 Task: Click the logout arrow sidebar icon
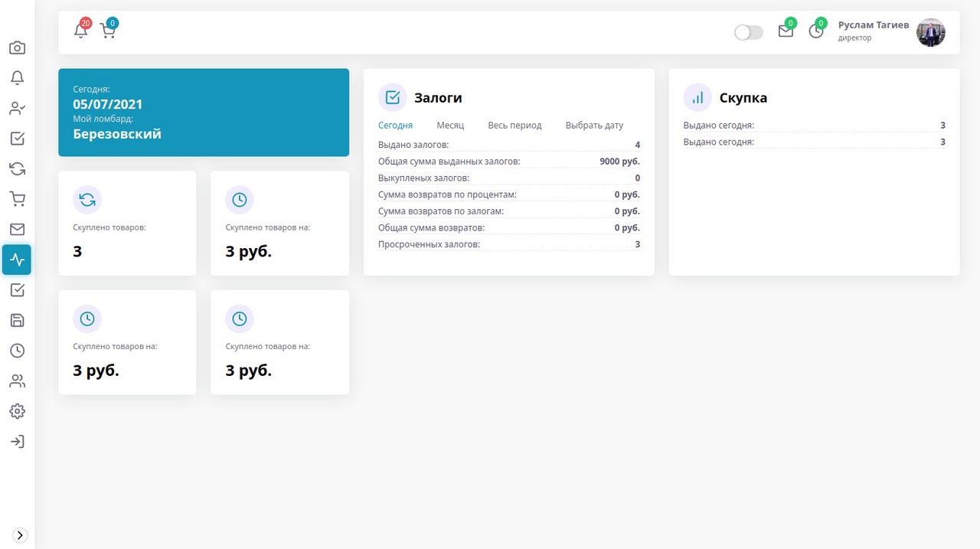pyautogui.click(x=17, y=442)
